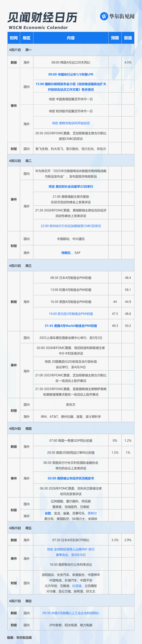Select the 内容 column header

(71, 38)
